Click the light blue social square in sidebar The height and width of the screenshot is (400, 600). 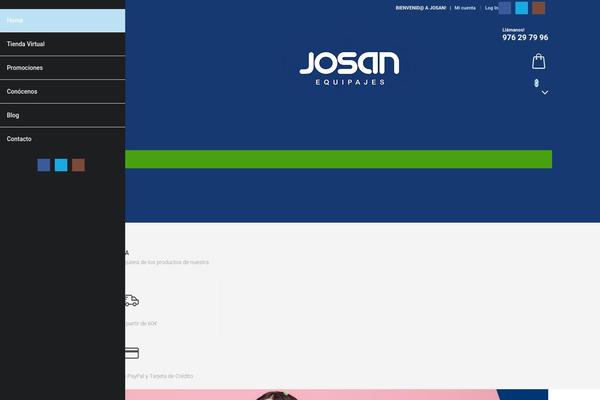pos(61,165)
